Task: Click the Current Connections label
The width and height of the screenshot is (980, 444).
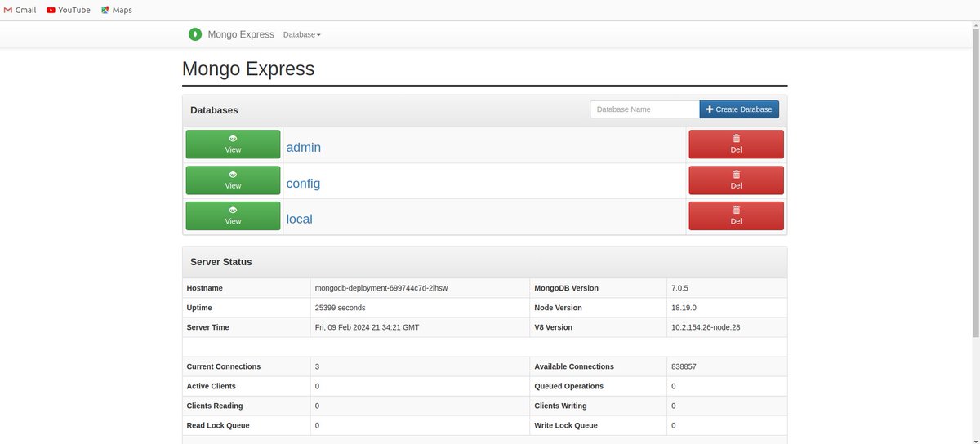Action: coord(224,366)
